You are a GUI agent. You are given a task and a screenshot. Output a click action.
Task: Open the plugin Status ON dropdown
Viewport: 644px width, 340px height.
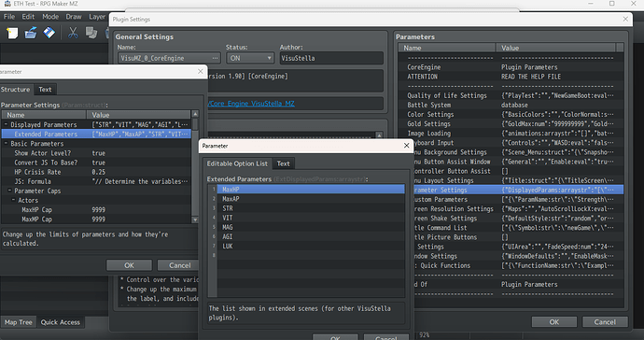[x=250, y=58]
